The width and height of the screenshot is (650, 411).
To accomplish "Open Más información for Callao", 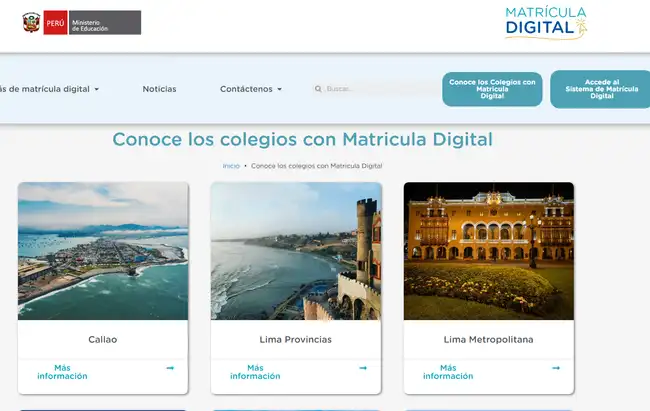I will [62, 372].
